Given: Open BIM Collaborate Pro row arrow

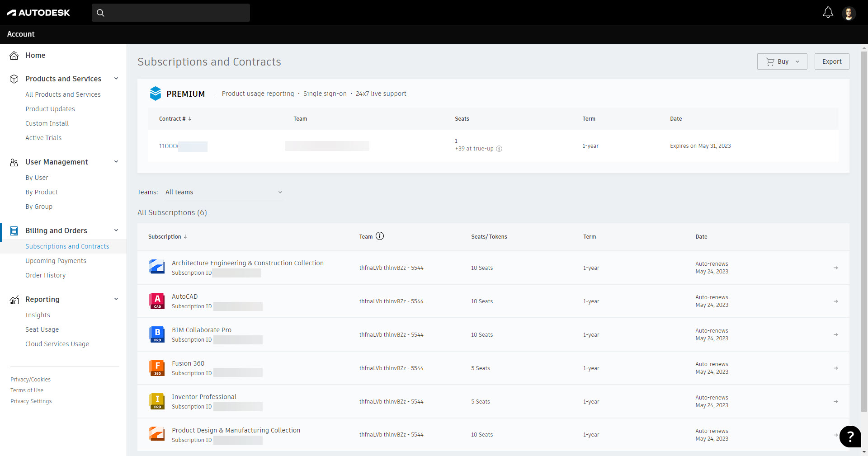Looking at the screenshot, I should 836,334.
